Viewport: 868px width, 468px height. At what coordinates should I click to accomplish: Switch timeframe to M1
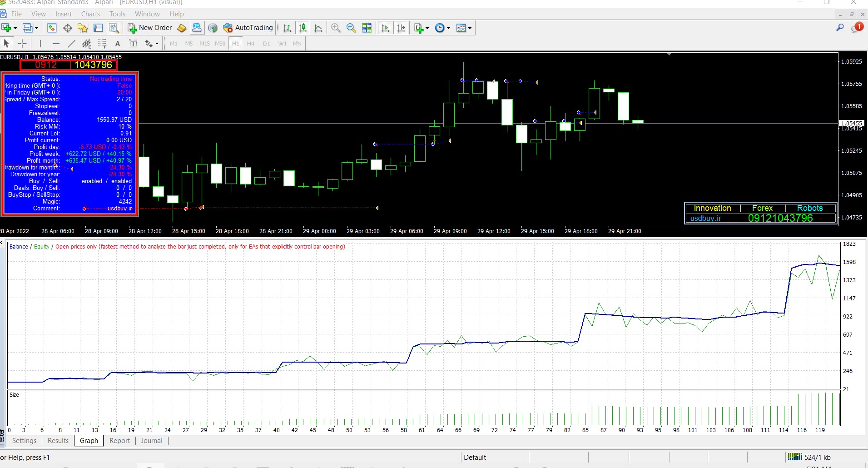coord(174,44)
